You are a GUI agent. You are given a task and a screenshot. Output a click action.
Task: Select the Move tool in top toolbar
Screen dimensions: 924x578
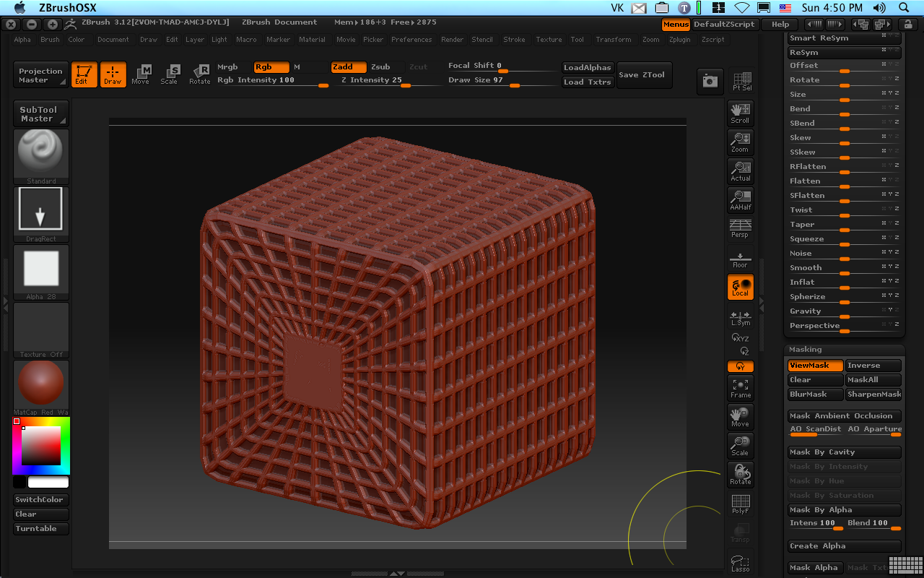[x=141, y=74]
